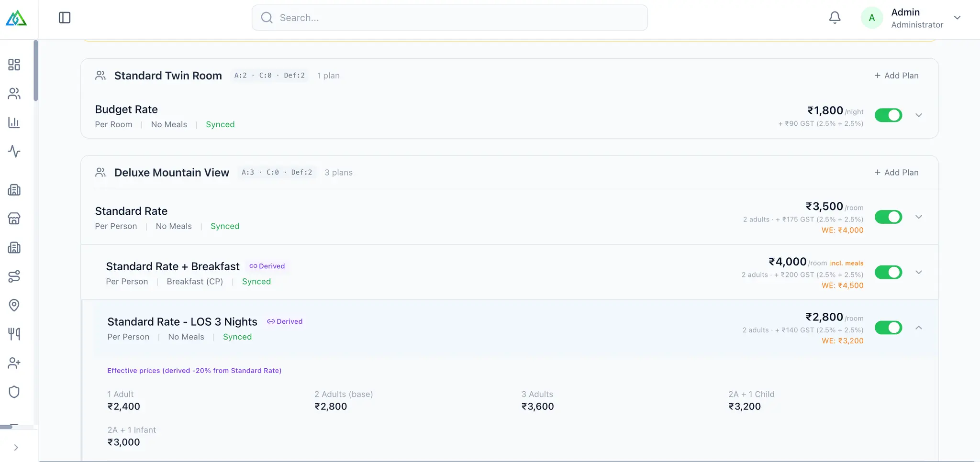Open the first hotel building icon in sidebar
The width and height of the screenshot is (980, 462).
(14, 190)
